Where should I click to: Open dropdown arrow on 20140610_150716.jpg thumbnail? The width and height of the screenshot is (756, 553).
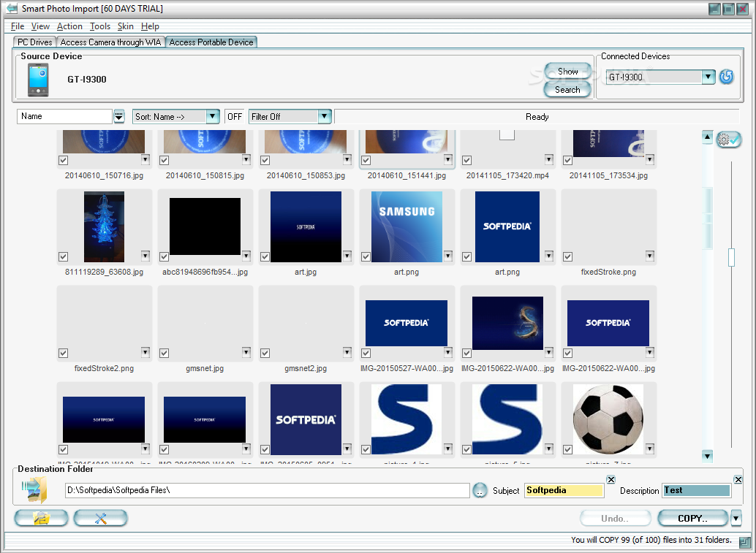pyautogui.click(x=145, y=159)
